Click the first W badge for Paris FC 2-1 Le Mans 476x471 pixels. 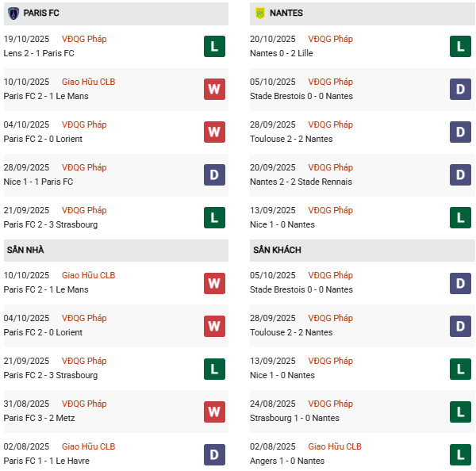coord(213,89)
